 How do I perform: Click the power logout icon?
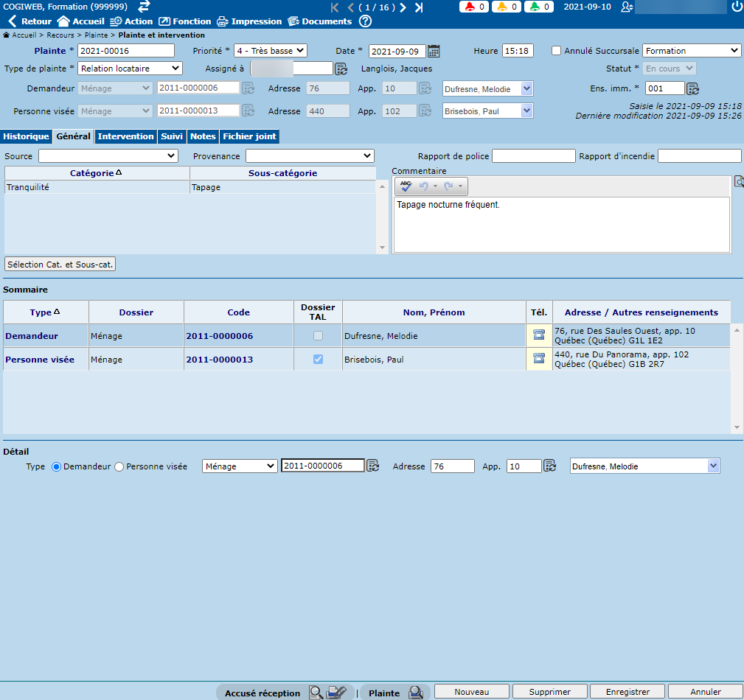point(736,7)
